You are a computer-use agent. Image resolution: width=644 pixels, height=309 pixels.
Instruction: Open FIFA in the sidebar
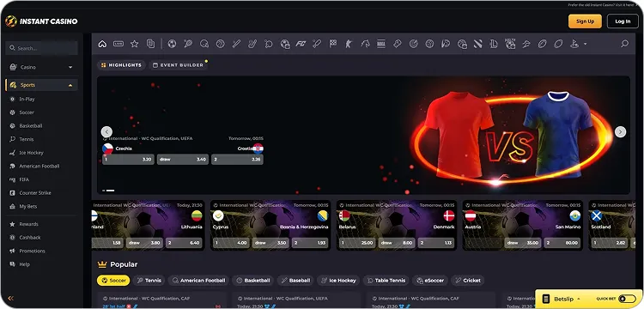point(24,179)
